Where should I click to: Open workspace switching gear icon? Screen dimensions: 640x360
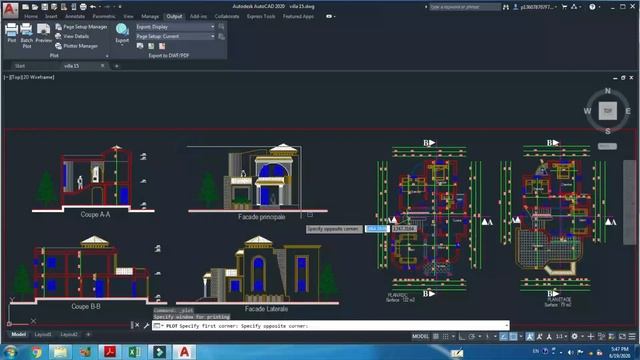pos(574,336)
